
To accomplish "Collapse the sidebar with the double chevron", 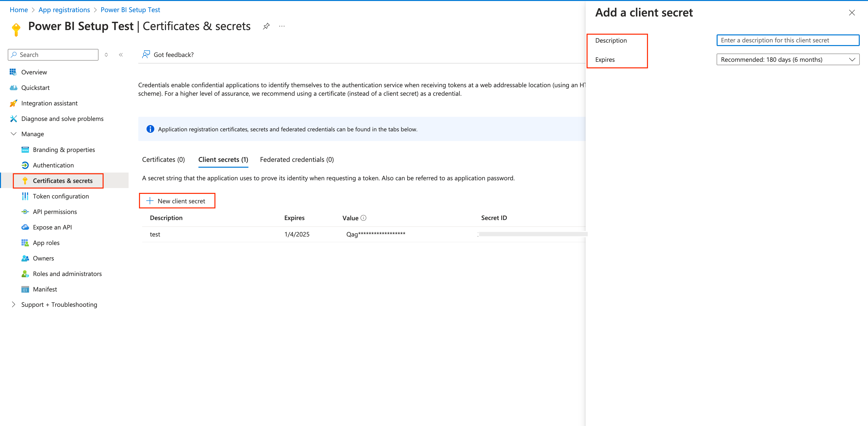I will coord(121,55).
